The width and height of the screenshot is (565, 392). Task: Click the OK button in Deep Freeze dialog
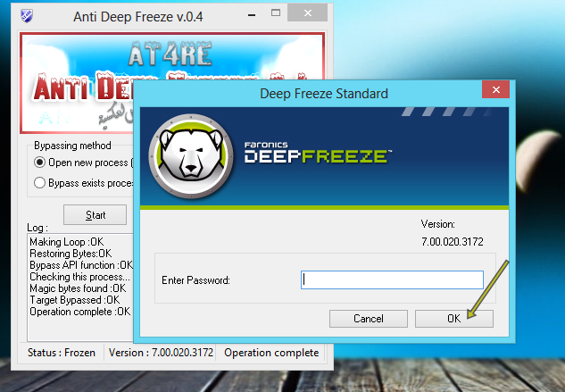point(454,319)
